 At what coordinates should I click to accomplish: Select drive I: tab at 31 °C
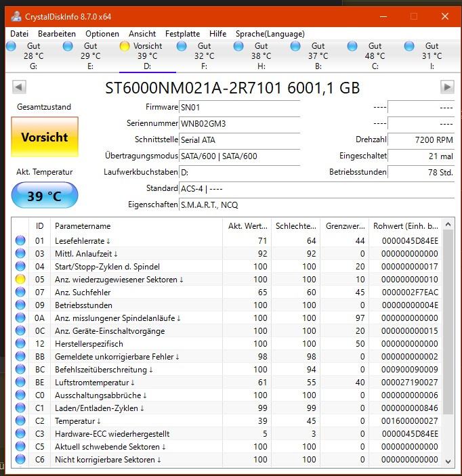click(x=432, y=56)
